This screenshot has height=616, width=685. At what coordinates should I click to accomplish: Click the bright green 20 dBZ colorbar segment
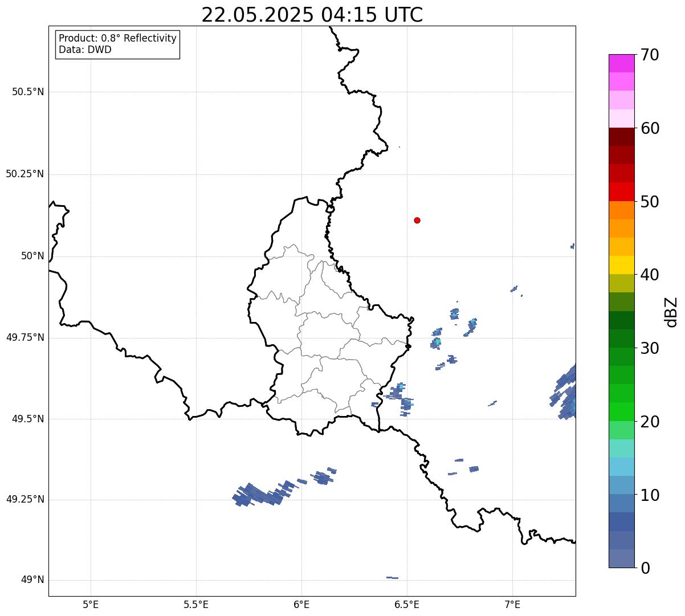(x=621, y=412)
